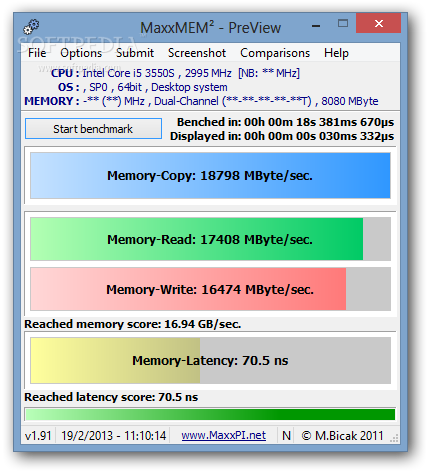The height and width of the screenshot is (472, 428).
Task: Minimize the MaxxMEM window
Action: pos(316,25)
